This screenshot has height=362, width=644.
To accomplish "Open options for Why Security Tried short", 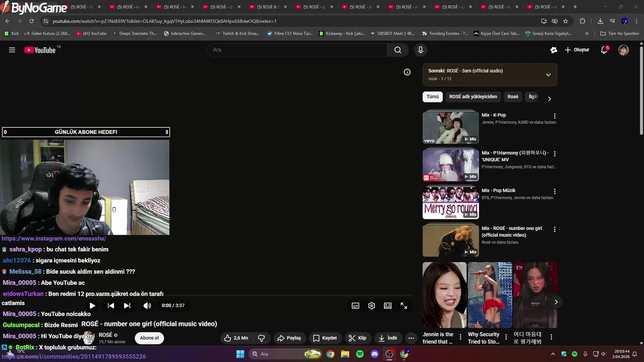I will pyautogui.click(x=506, y=337).
